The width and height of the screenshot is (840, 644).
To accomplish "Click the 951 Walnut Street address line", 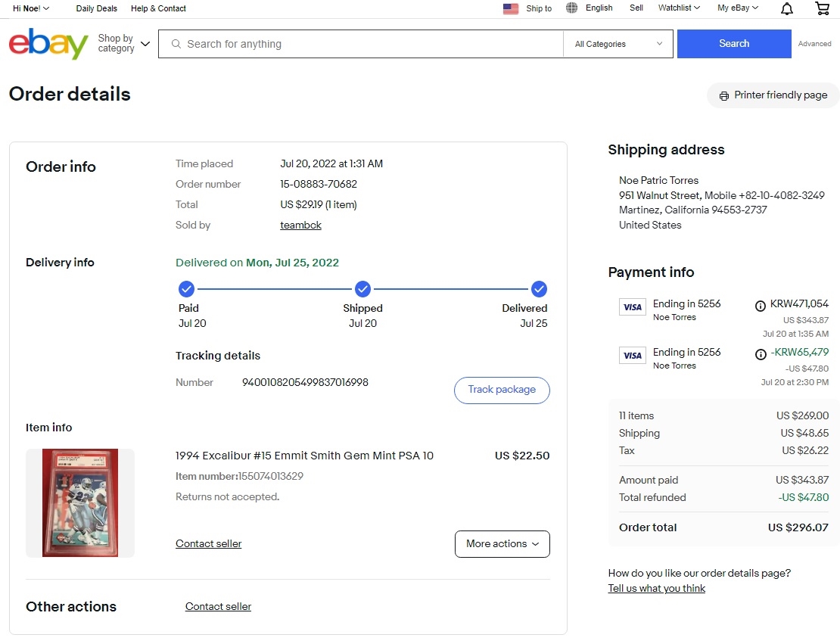I will pyautogui.click(x=722, y=195).
